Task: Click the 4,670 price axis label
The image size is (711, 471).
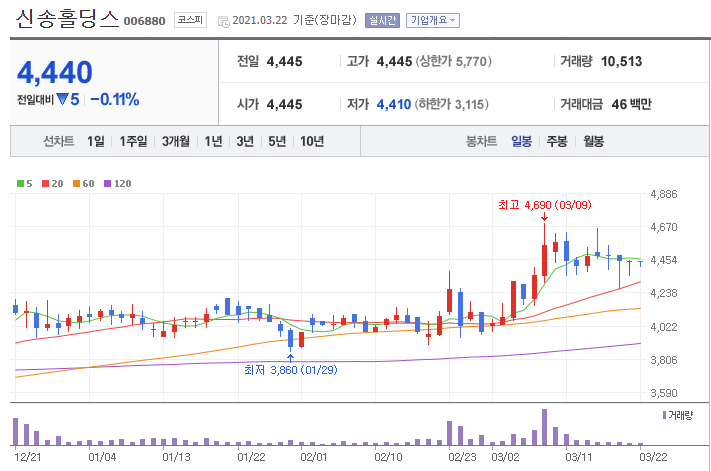Action: pos(664,227)
